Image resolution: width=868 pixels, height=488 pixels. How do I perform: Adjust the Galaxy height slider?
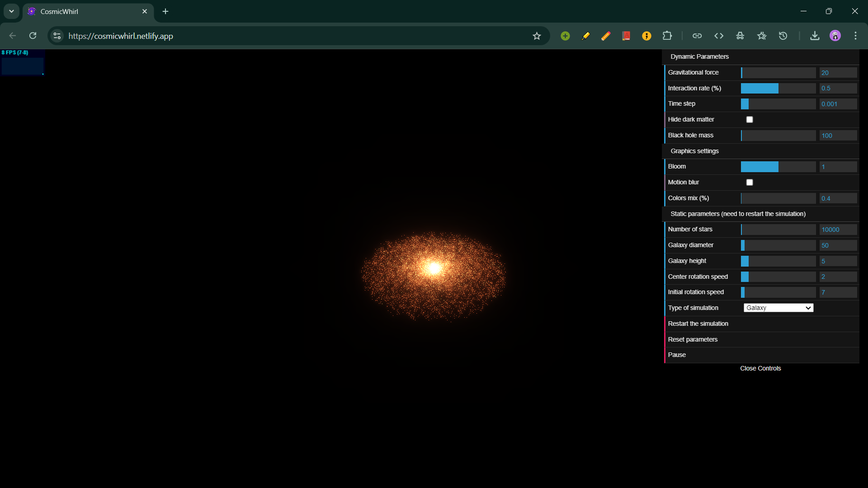pyautogui.click(x=778, y=261)
